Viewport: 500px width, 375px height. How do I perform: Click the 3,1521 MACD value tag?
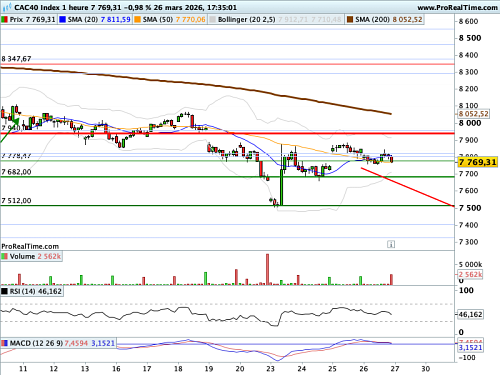pos(470,348)
